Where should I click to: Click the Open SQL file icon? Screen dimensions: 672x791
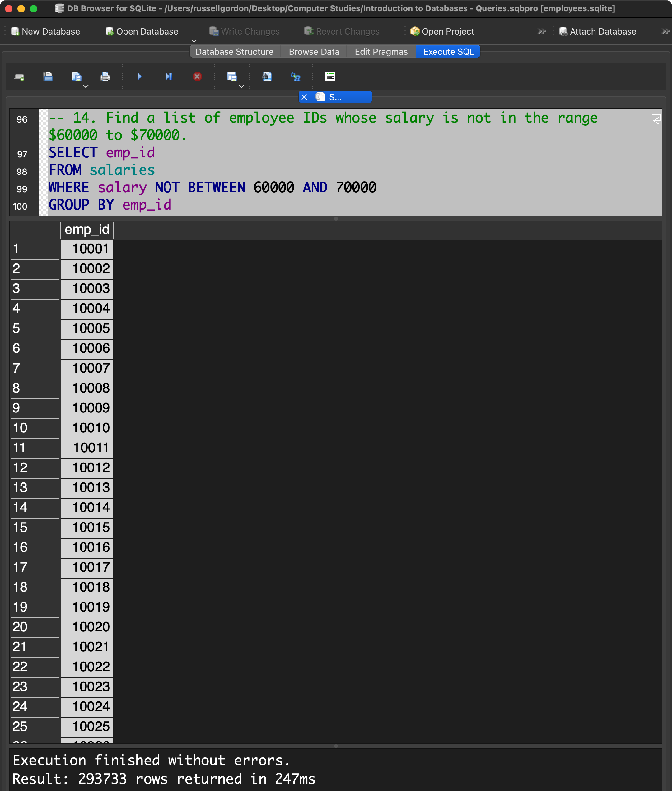48,77
